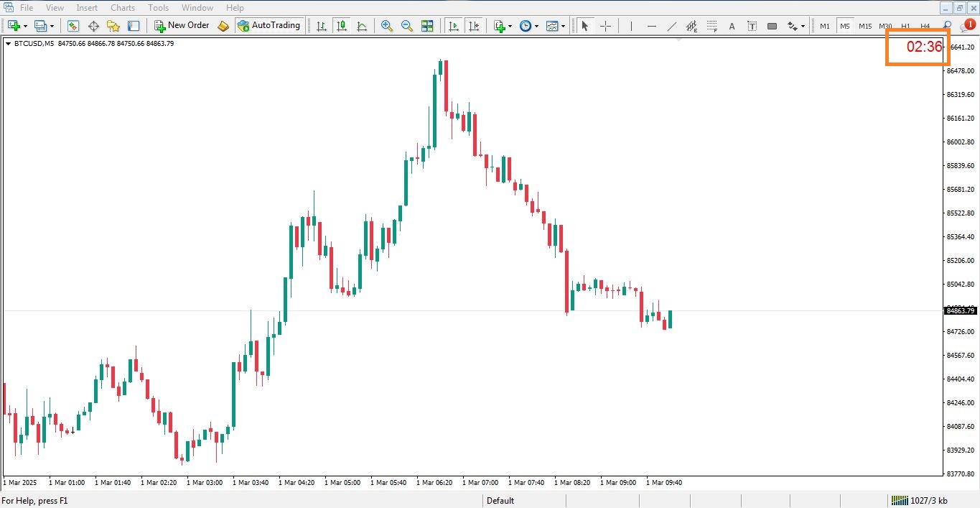Toggle chart Auto Scroll
Viewport: 980px width, 508px height.
[x=453, y=26]
